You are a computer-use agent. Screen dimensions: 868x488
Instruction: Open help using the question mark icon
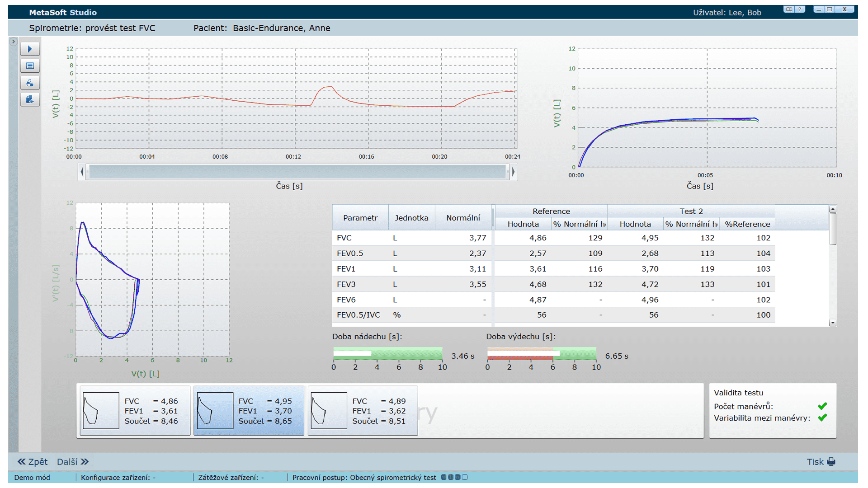(x=800, y=9)
